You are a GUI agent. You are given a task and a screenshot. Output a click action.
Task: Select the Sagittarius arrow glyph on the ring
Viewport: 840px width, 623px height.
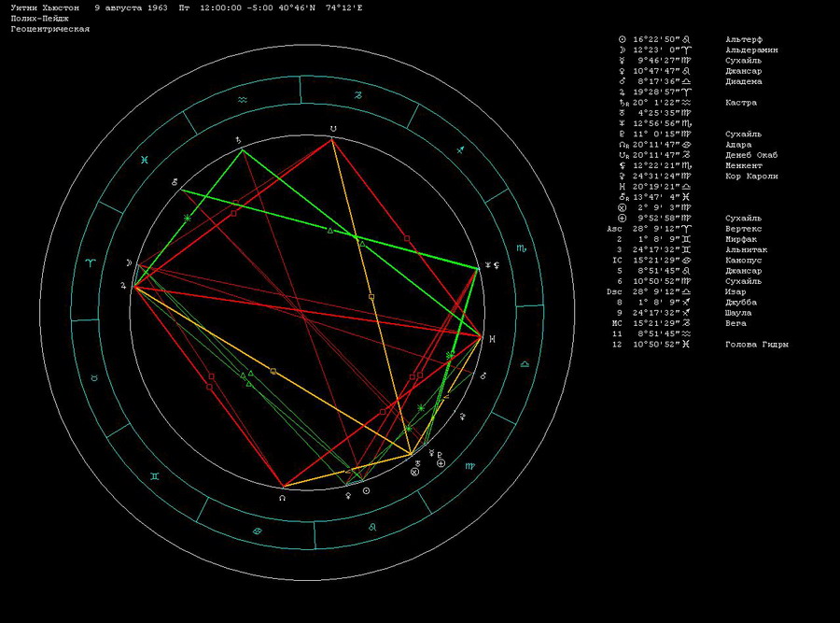tap(460, 150)
